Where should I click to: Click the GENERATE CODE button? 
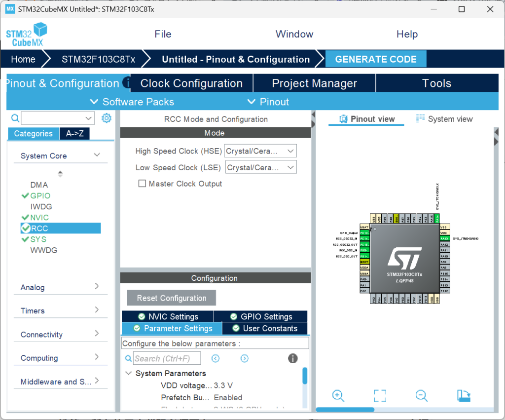376,59
